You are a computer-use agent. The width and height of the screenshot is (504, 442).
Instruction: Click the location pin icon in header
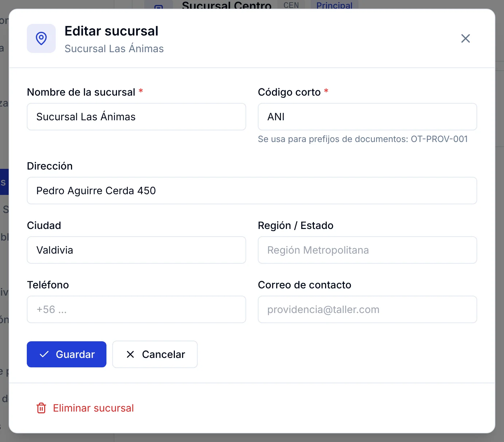pyautogui.click(x=41, y=38)
